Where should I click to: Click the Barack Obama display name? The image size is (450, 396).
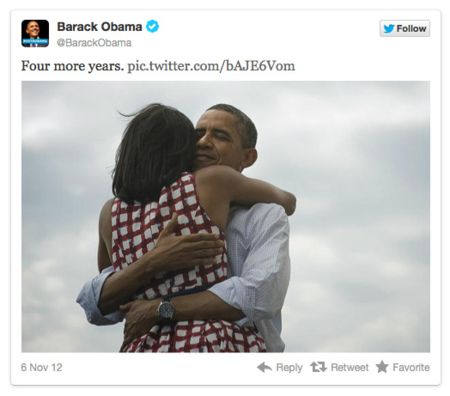pyautogui.click(x=99, y=27)
